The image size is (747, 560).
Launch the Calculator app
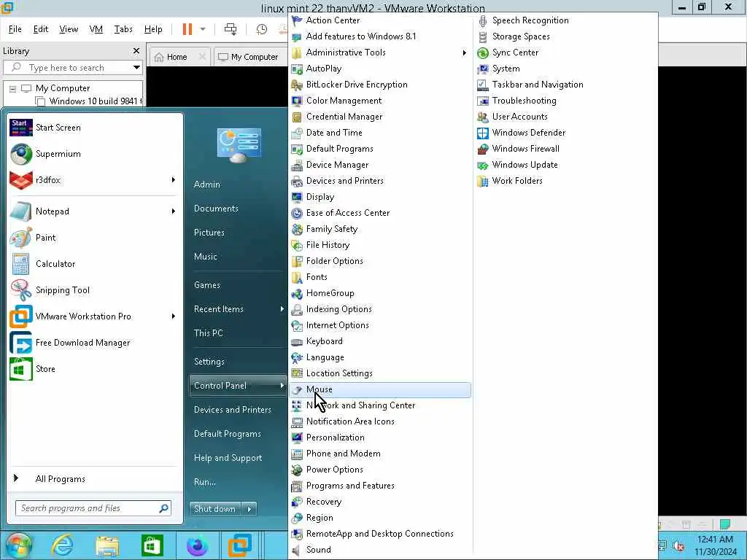click(x=55, y=264)
